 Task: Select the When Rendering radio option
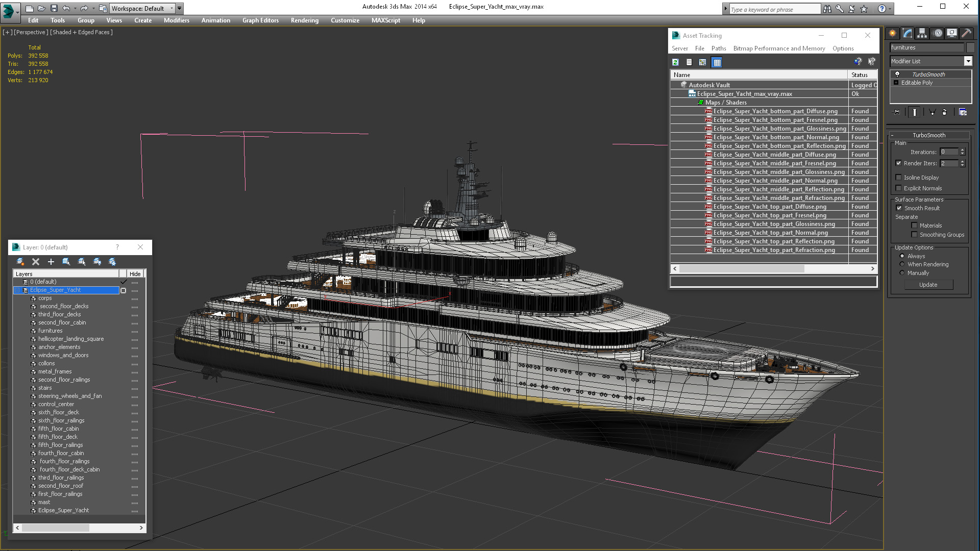point(902,264)
